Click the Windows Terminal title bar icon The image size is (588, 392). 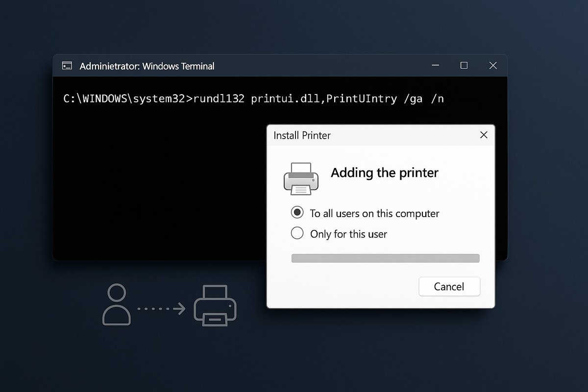(x=67, y=66)
